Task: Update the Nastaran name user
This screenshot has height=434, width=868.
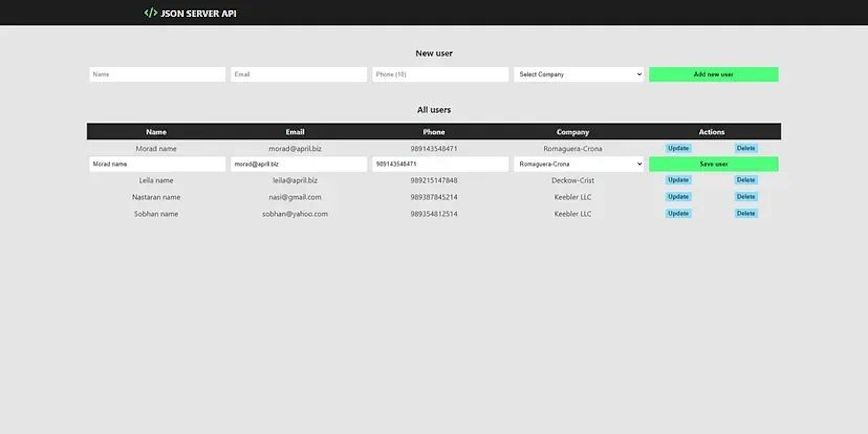Action: coord(678,196)
